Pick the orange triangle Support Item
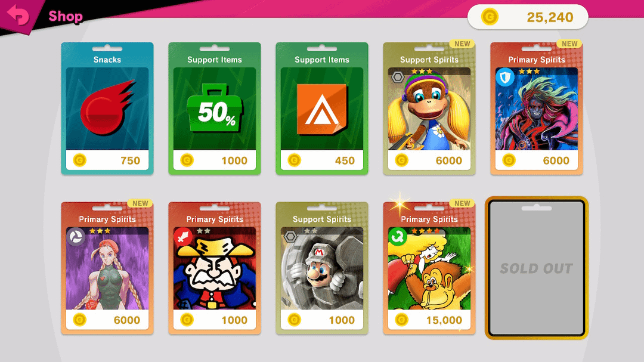Image resolution: width=644 pixels, height=362 pixels. click(322, 109)
